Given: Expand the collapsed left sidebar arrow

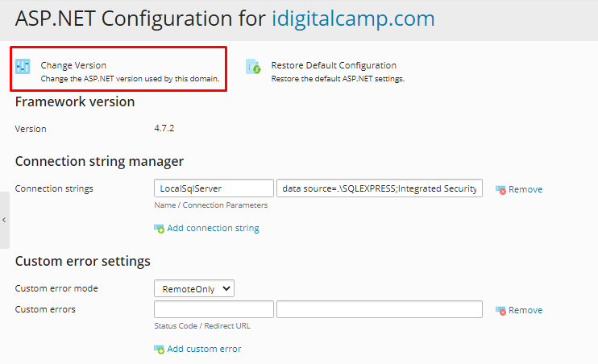Looking at the screenshot, I should coord(4,220).
